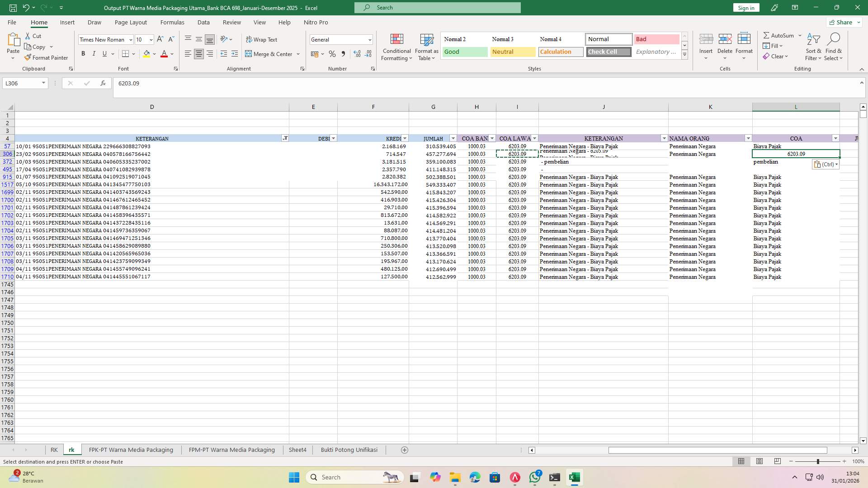Toggle bold formatting
The width and height of the screenshot is (868, 488).
coord(83,53)
